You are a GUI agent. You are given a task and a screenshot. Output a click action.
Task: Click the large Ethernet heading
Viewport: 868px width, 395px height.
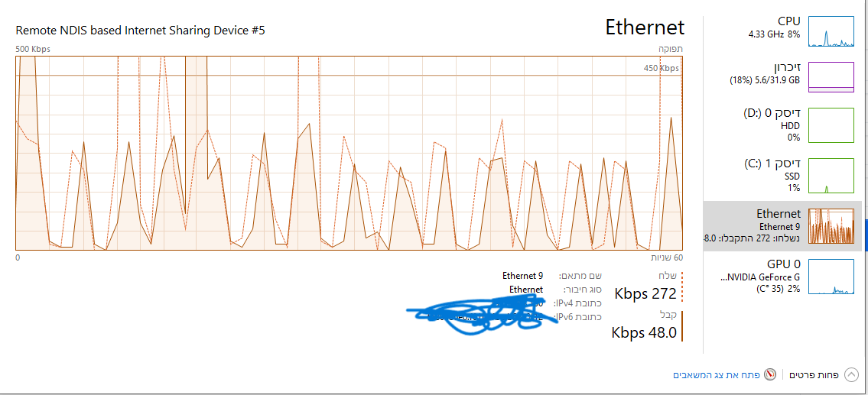tap(645, 28)
